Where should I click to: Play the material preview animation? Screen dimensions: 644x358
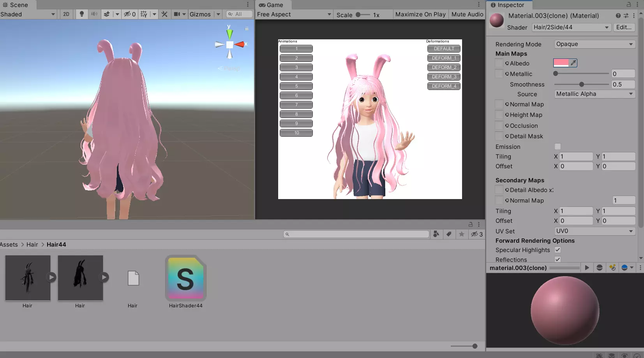[x=587, y=268]
